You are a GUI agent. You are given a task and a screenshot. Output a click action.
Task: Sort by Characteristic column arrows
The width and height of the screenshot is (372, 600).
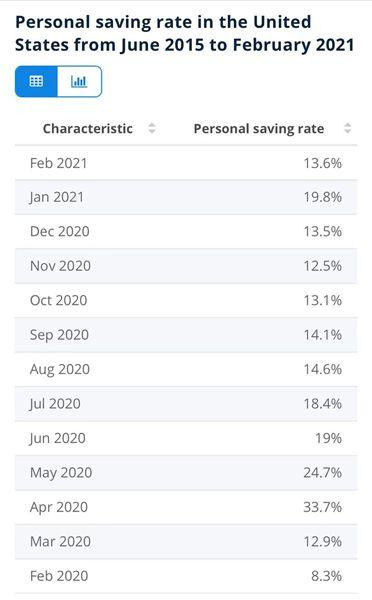click(152, 128)
